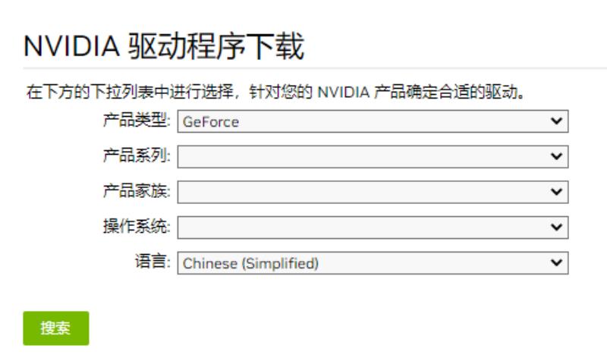The image size is (607, 364).
Task: Open the empty 操作系统 operating system combo box
Action: point(373,227)
